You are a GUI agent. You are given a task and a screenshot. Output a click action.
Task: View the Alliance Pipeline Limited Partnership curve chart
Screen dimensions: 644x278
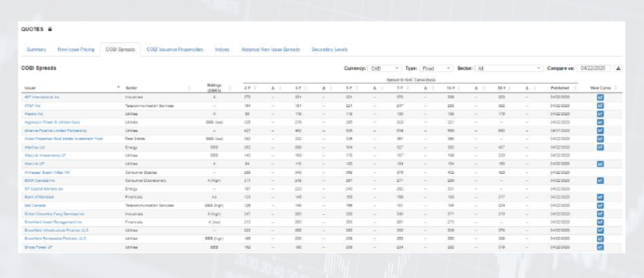pyautogui.click(x=600, y=131)
